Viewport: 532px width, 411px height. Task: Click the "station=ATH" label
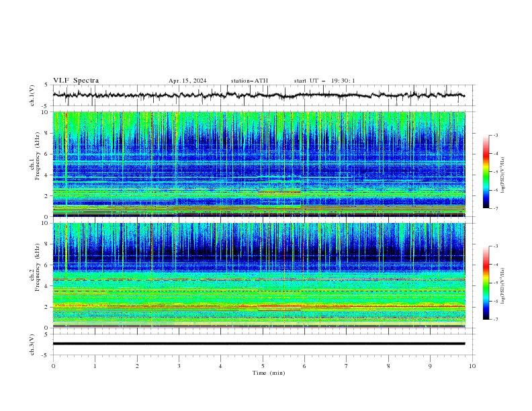tap(249, 81)
